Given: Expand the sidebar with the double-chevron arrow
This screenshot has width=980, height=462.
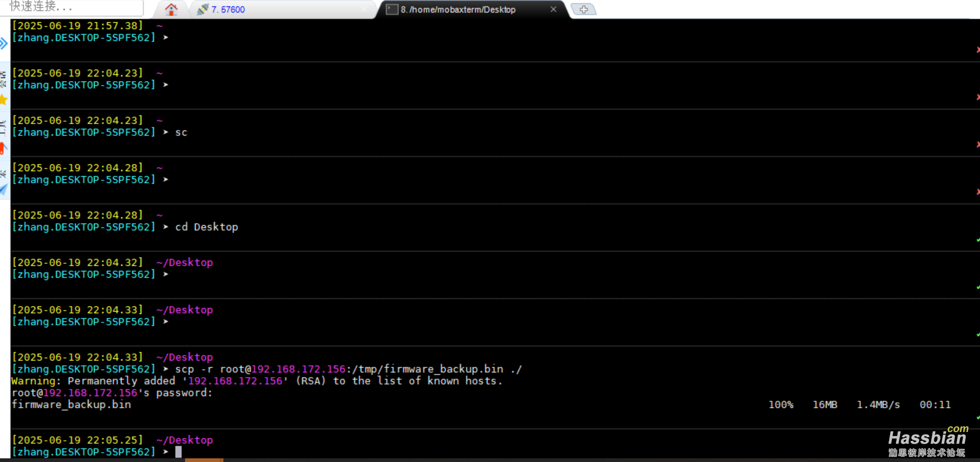Looking at the screenshot, I should coord(4,43).
